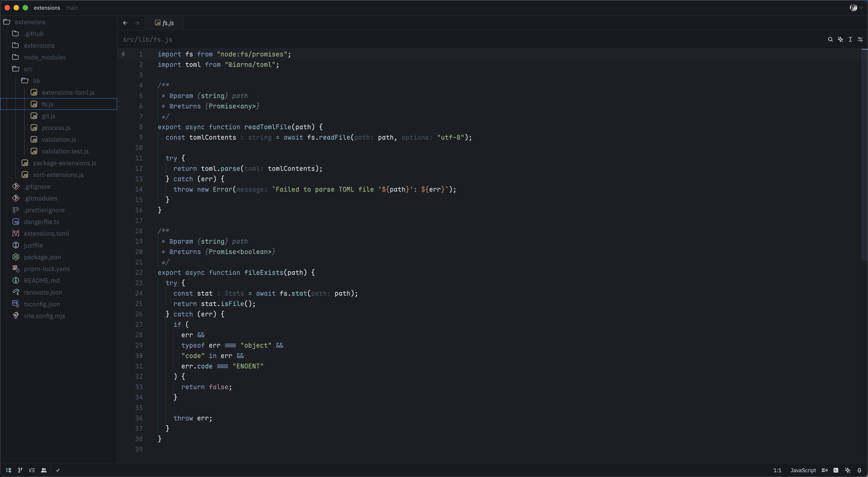Select JavaScript language in status bar

click(x=803, y=470)
